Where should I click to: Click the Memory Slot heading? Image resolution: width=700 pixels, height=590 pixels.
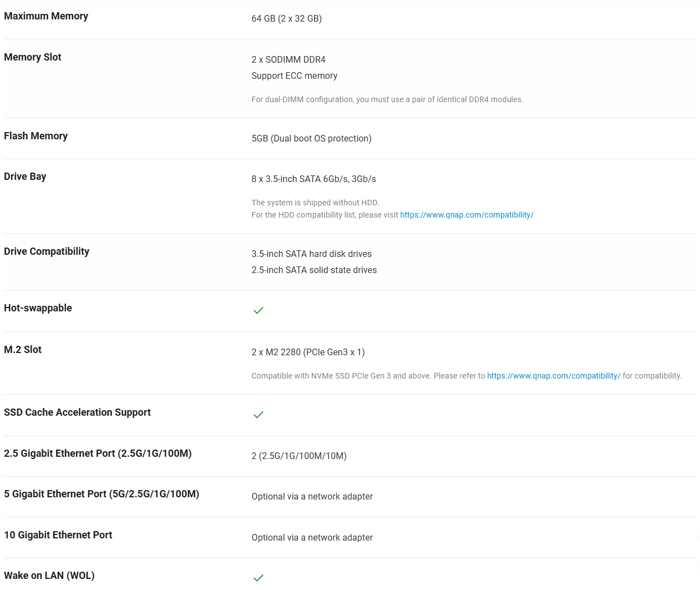click(33, 57)
